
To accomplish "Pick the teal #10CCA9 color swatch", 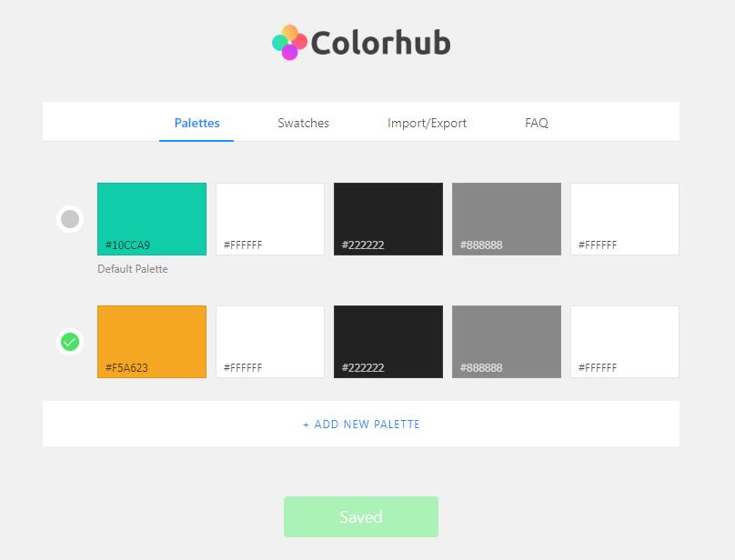I will click(x=152, y=219).
